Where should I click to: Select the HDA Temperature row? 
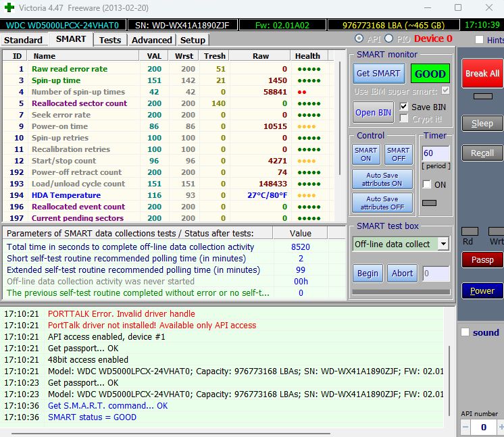168,195
